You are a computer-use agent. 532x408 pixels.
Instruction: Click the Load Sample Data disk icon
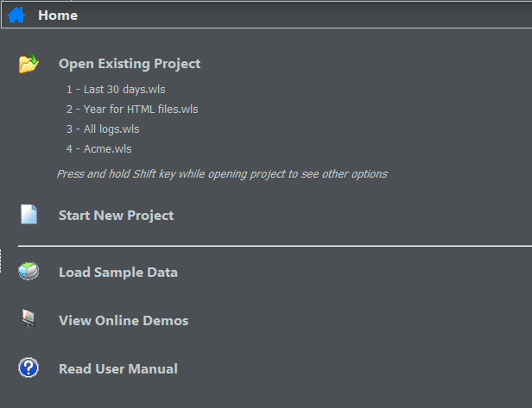click(x=29, y=272)
